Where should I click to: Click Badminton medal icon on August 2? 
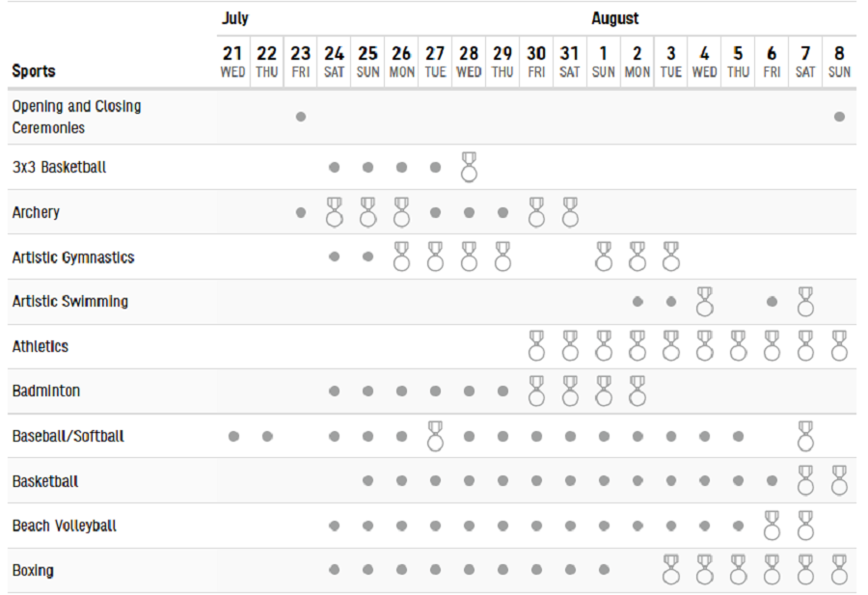pos(637,391)
